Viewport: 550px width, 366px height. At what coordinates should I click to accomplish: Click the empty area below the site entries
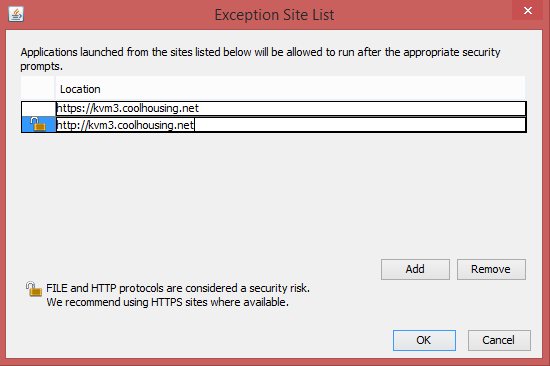(x=274, y=193)
